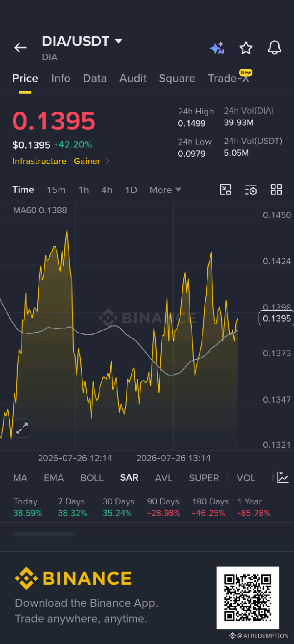294x644 pixels.
Task: Tap the large 0.1395 price
Action: click(x=54, y=121)
